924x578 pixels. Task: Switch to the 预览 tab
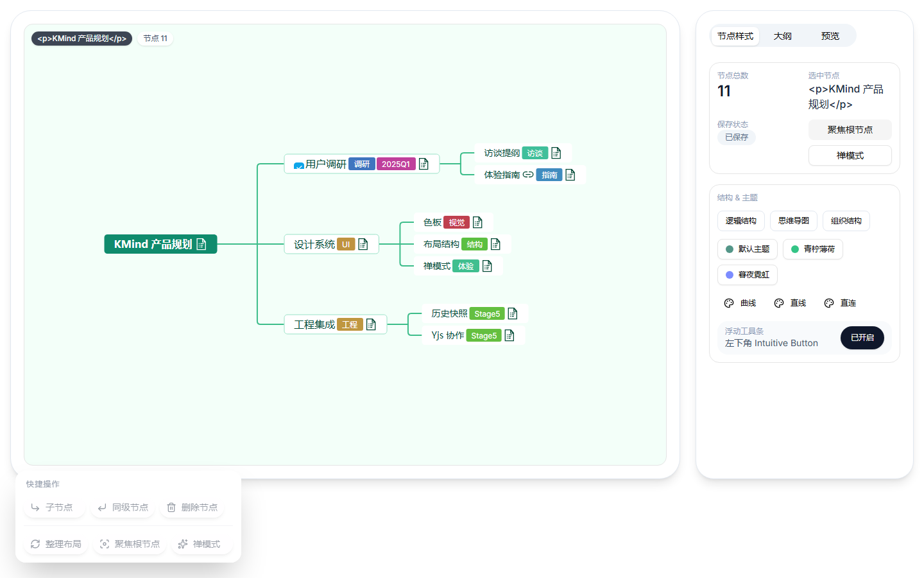(830, 36)
